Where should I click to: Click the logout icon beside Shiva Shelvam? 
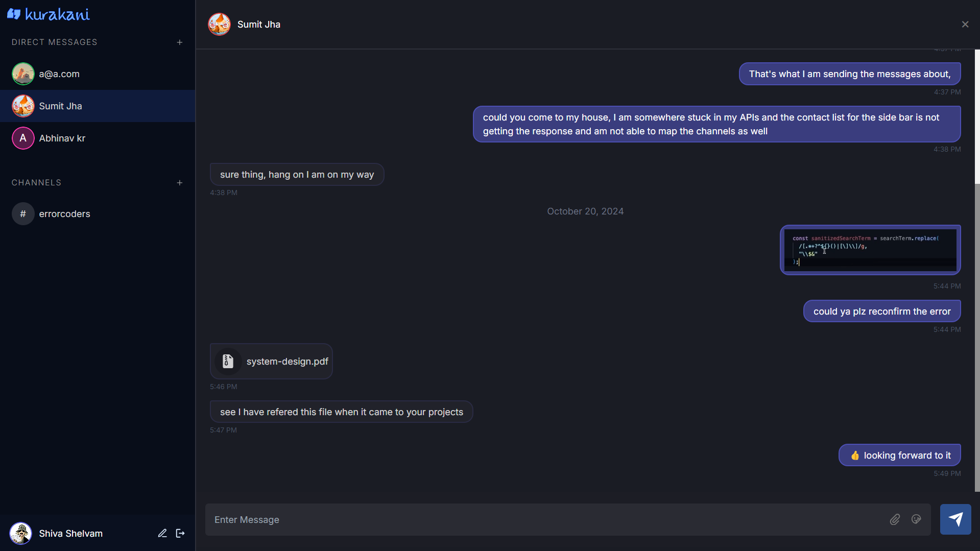pos(180,533)
